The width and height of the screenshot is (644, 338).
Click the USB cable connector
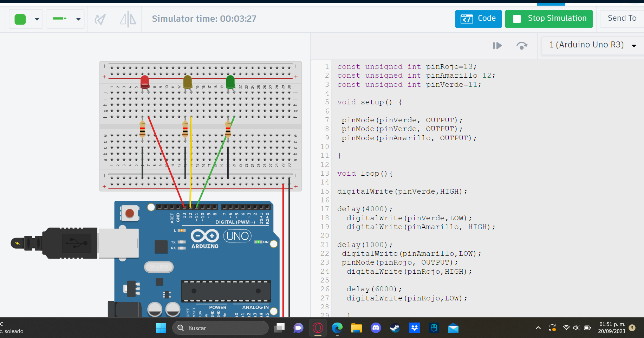pos(70,243)
